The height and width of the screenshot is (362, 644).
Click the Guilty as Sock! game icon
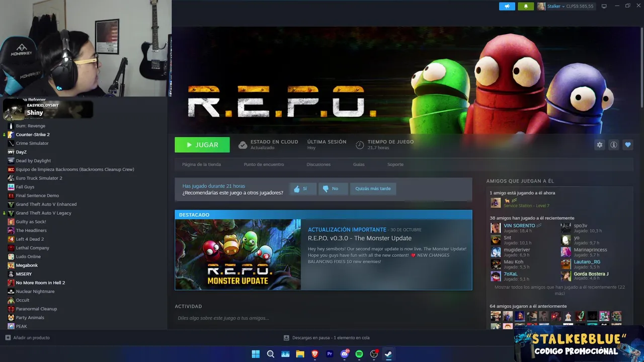pos(11,222)
